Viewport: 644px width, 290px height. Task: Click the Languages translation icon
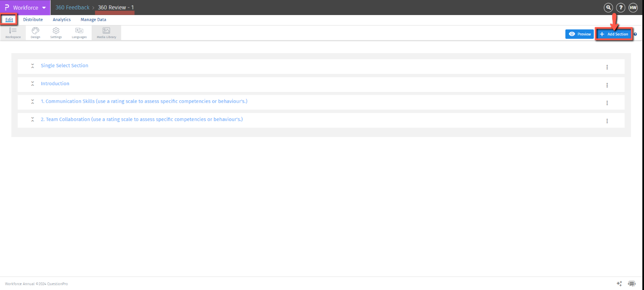point(79,32)
